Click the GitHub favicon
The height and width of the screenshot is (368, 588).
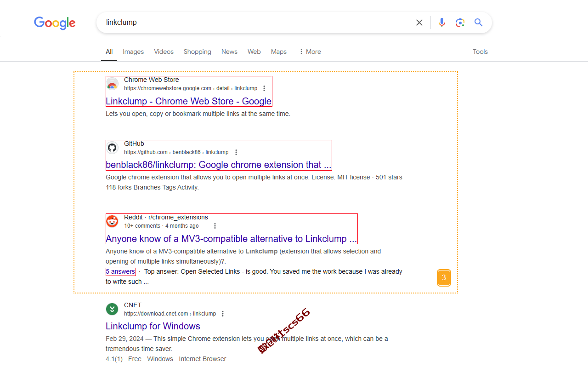click(x=112, y=148)
